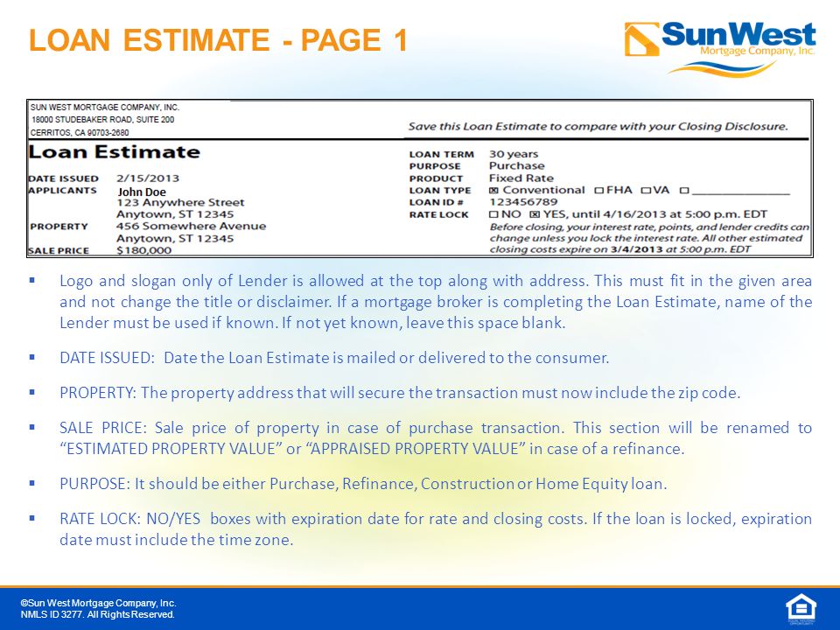Click 'until 4/16/2013 at 5:00 p.m. EDT' text
This screenshot has width=840, height=630.
pyautogui.click(x=669, y=214)
